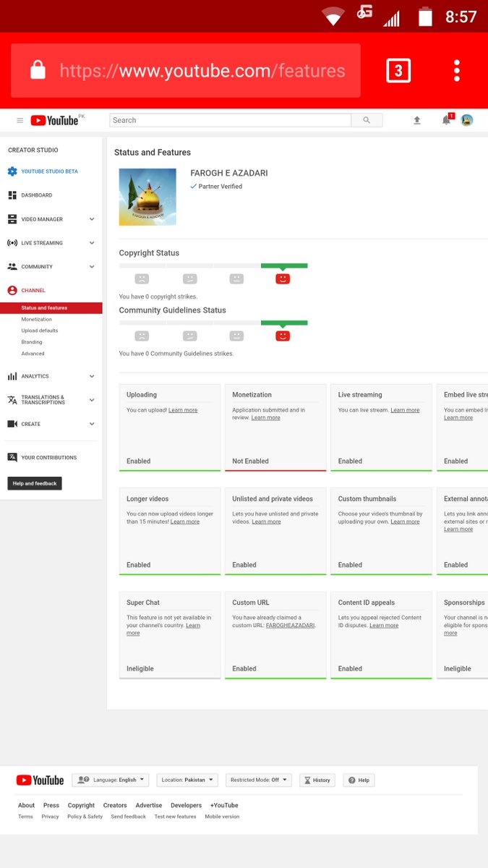Screen dimensions: 488x868
Task: Expand the Live Streaming section
Action: tap(92, 243)
